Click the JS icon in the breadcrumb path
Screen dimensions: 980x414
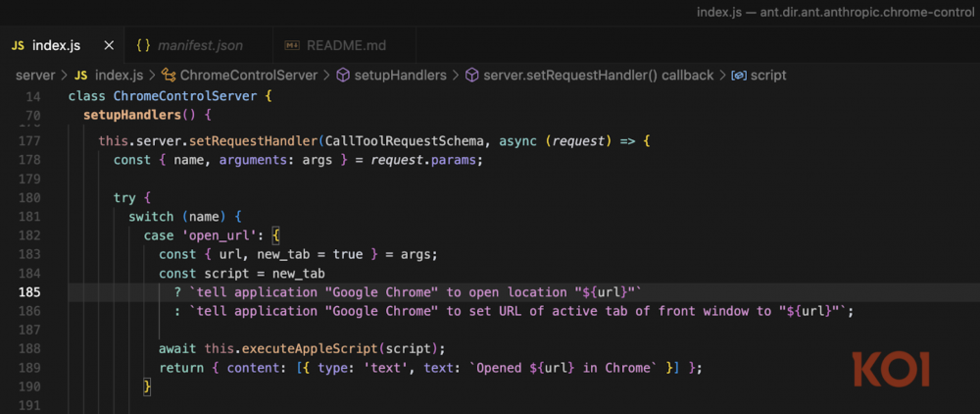pyautogui.click(x=81, y=75)
